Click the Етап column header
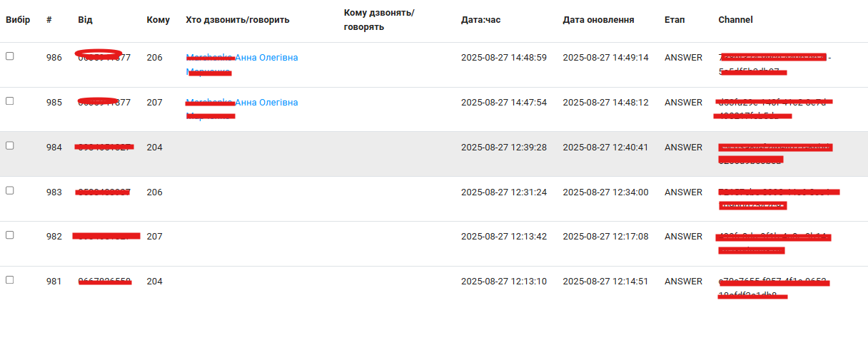868x340 pixels. click(675, 20)
